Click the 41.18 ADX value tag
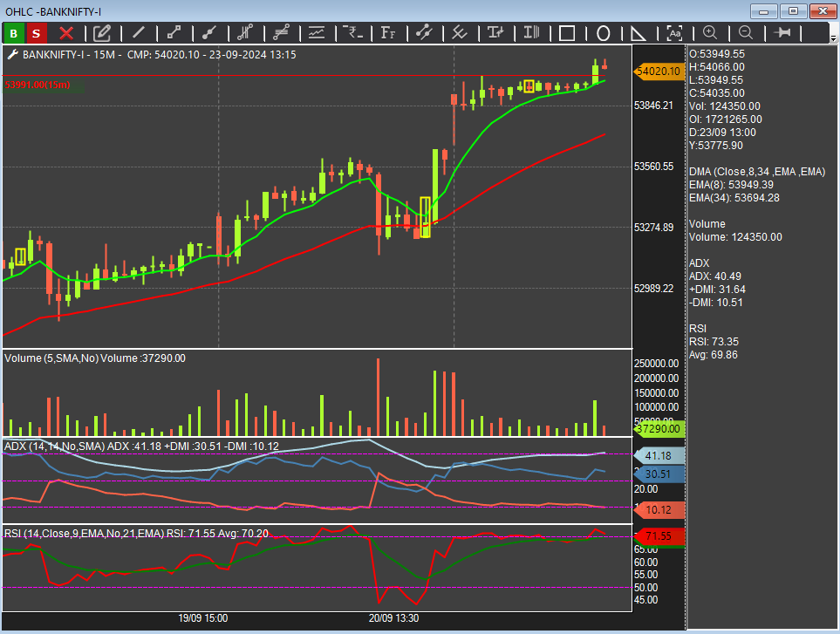This screenshot has height=634, width=840. click(x=659, y=456)
